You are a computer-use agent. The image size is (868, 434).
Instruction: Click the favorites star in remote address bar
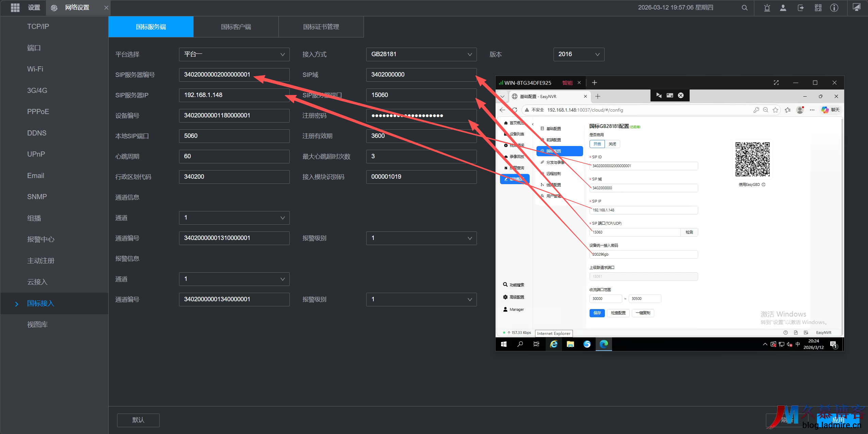775,110
